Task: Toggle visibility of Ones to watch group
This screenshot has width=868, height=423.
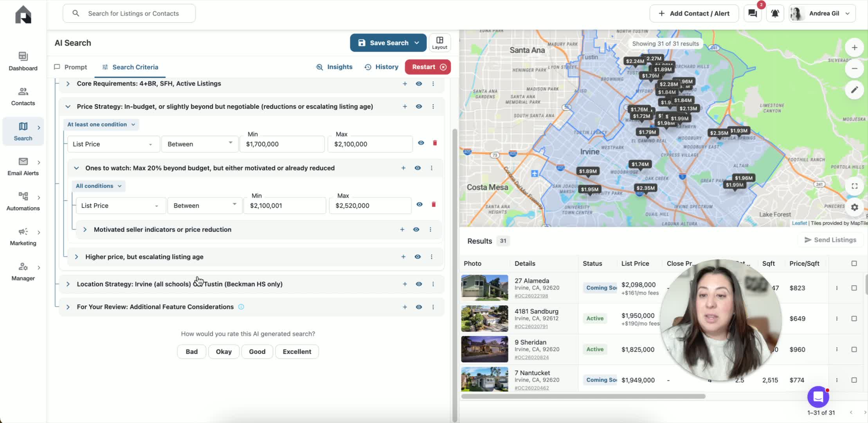Action: click(418, 168)
